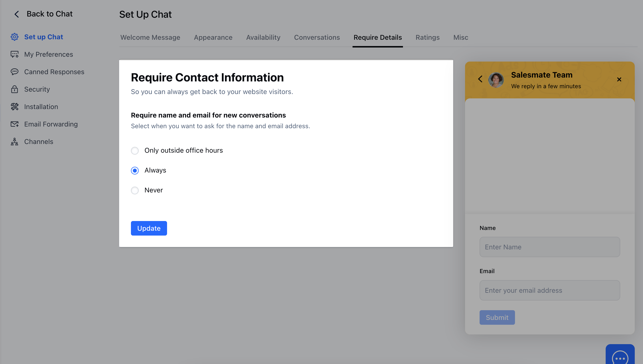Go back using Back to Chat chevron
Screen dimensions: 643x364
pyautogui.click(x=16, y=14)
